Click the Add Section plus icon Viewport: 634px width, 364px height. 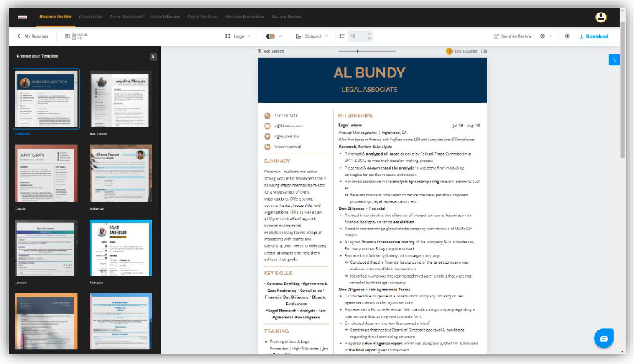259,51
